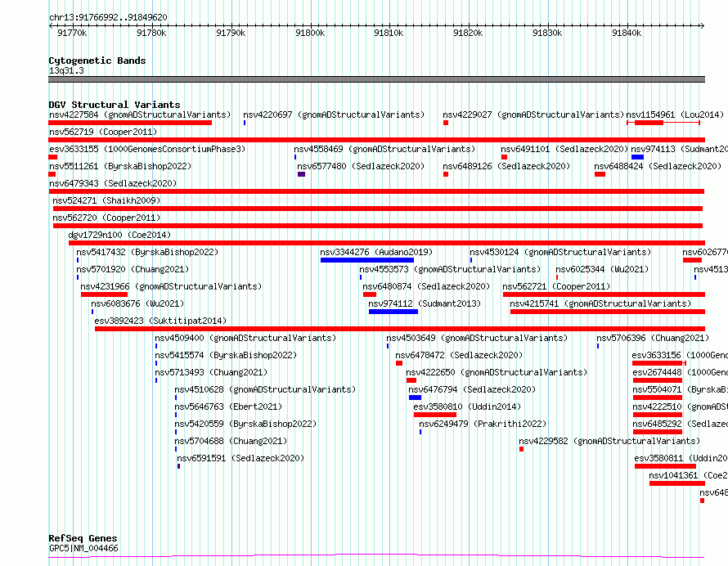Open the nsv4220697 variant label
Screen dimensions: 728x566
pyautogui.click(x=334, y=115)
